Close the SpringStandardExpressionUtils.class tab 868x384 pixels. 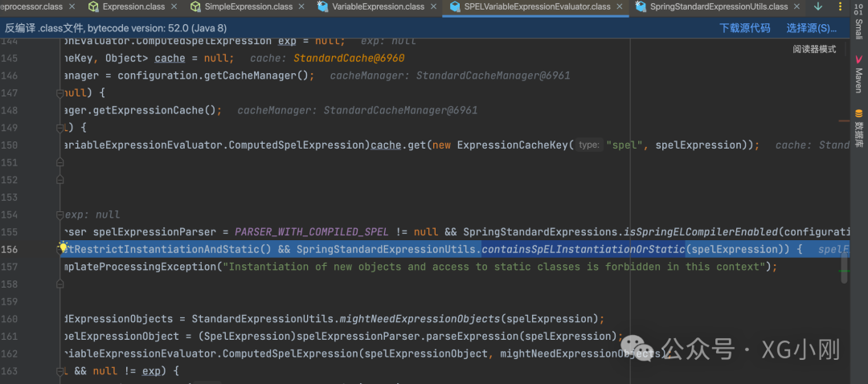click(796, 6)
